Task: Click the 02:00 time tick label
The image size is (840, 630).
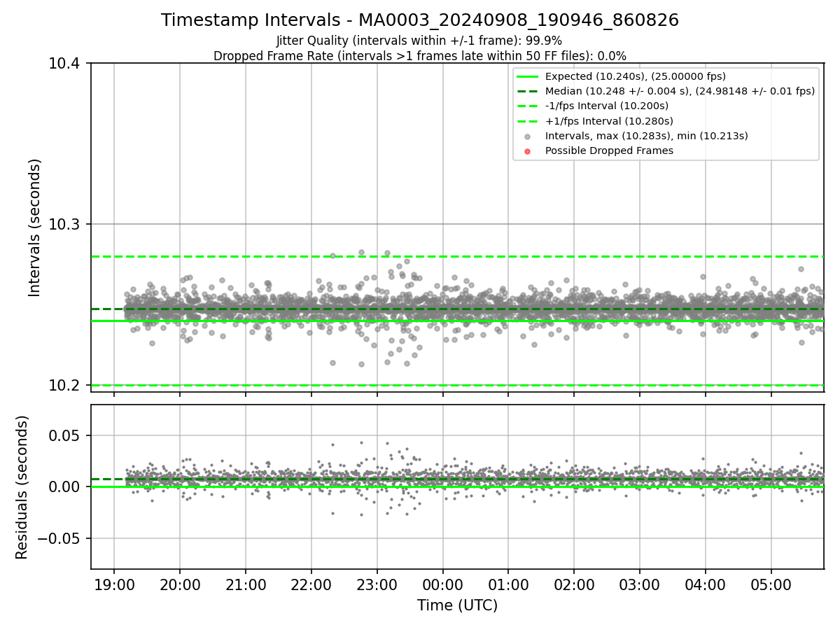Action: 574,584
